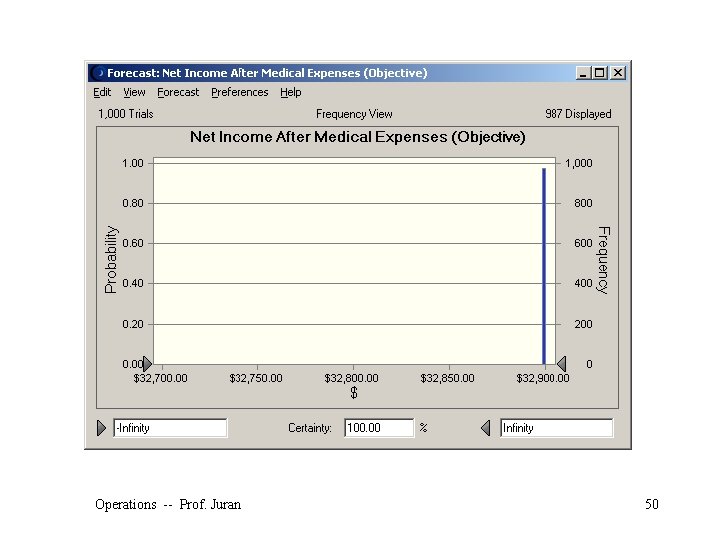This screenshot has width=720, height=540.
Task: Click the '200' frequency axis value
Action: 583,324
